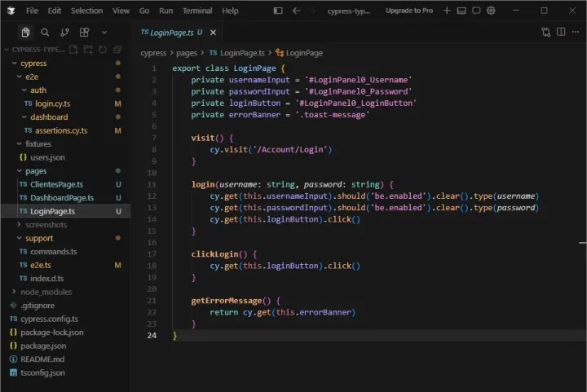Open the File menu
Image resolution: width=587 pixels, height=392 pixels.
click(32, 11)
